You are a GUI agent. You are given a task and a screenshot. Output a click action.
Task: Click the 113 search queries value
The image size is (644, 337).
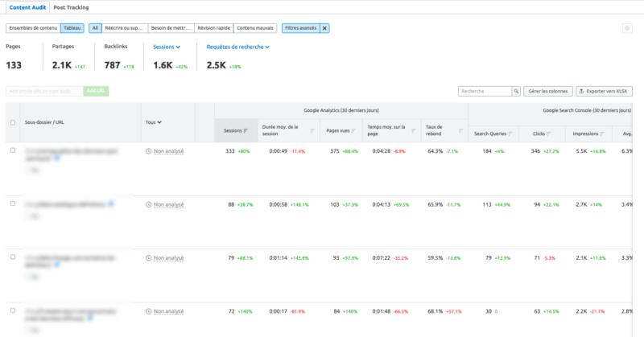click(487, 205)
